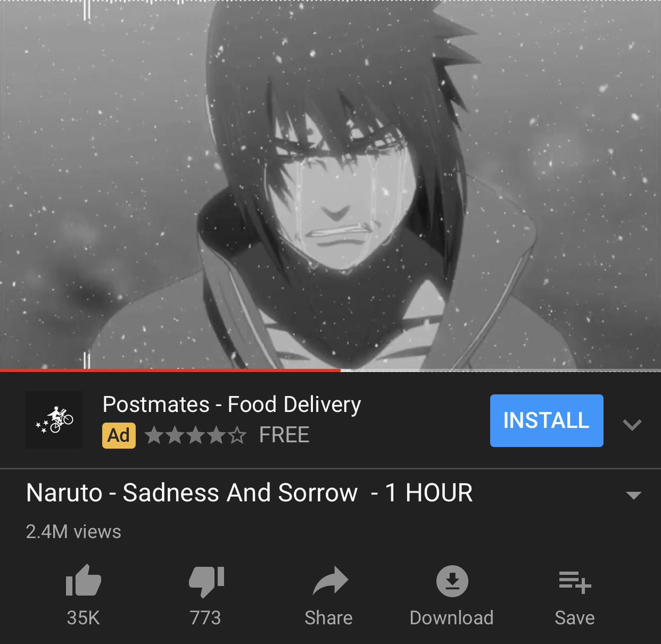Open the Postmates bicycle app icon
The height and width of the screenshot is (644, 661).
pyautogui.click(x=54, y=420)
